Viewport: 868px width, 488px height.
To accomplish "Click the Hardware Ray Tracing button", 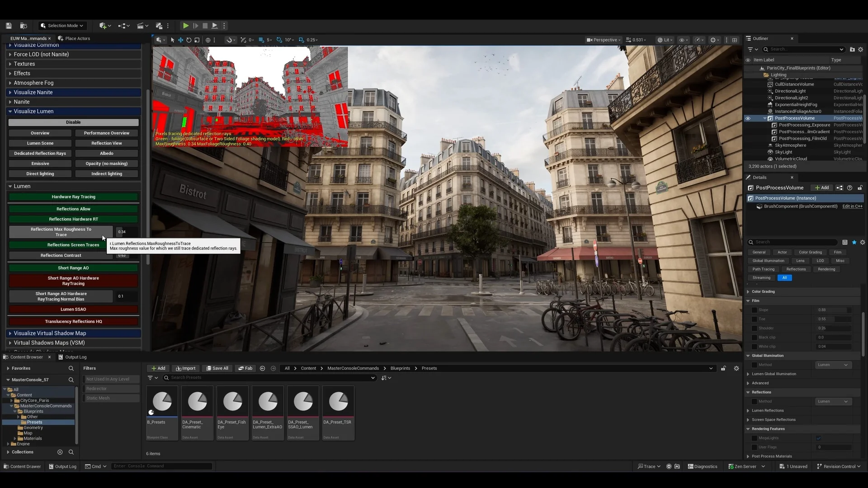I will (73, 197).
